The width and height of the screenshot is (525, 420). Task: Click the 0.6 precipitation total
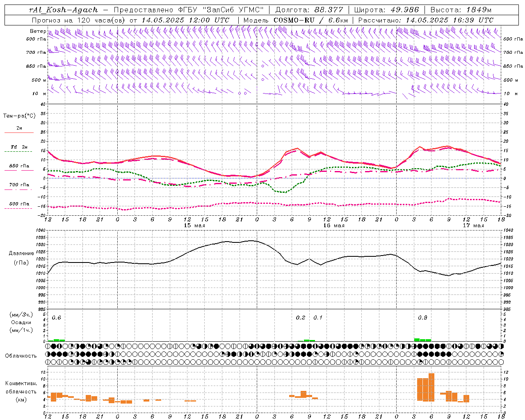tap(57, 318)
